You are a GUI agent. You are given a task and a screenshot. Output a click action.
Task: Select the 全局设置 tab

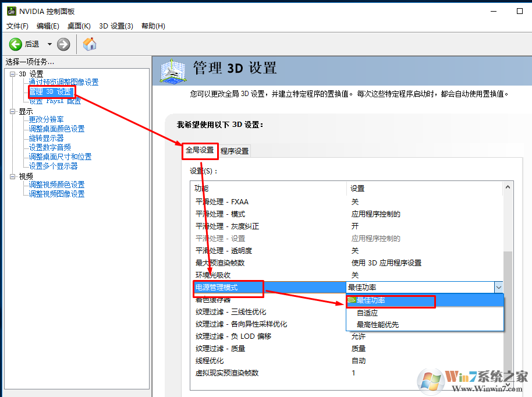[200, 150]
